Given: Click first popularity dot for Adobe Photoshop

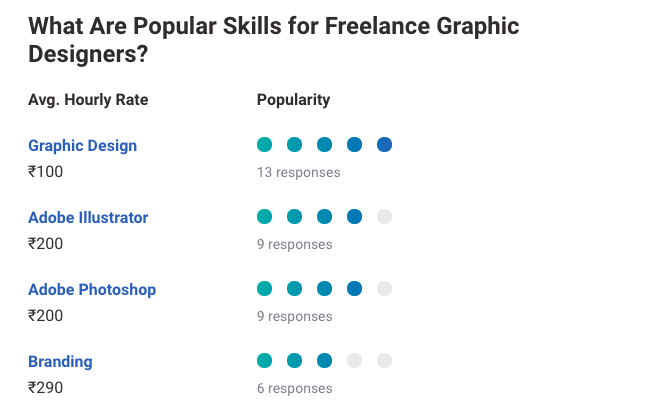Looking at the screenshot, I should tap(264, 289).
